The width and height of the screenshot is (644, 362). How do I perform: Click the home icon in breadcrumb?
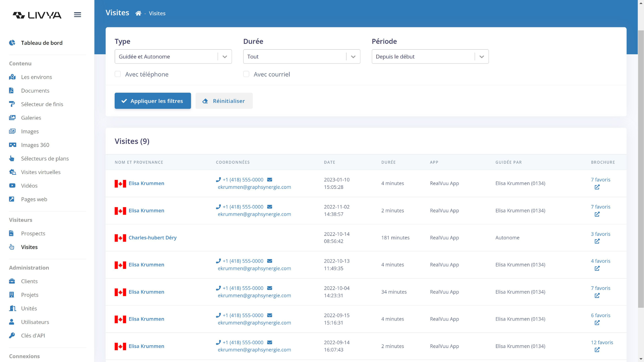[138, 13]
